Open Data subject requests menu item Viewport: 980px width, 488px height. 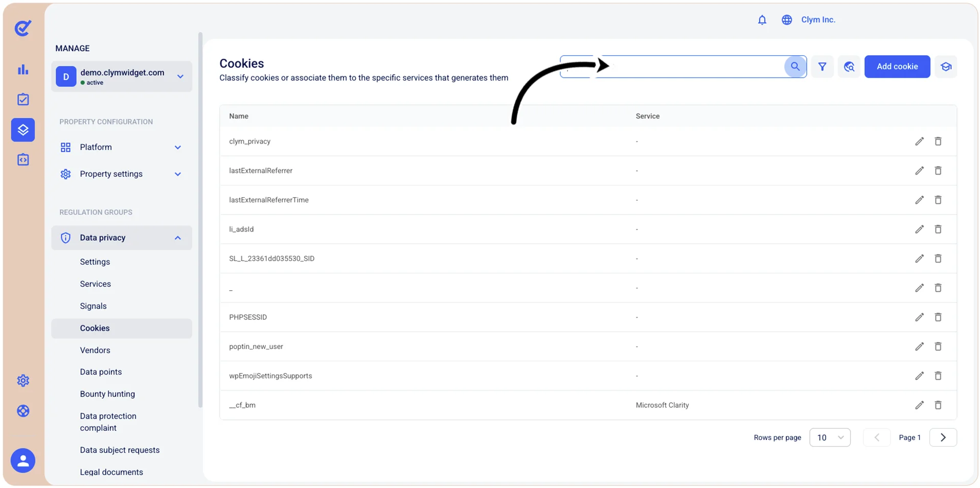(120, 450)
